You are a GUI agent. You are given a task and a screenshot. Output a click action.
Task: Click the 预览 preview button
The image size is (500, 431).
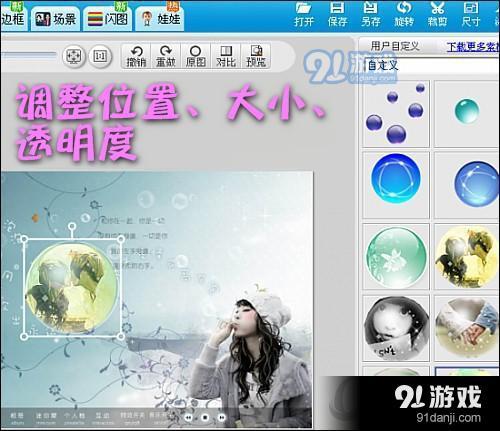click(x=256, y=56)
